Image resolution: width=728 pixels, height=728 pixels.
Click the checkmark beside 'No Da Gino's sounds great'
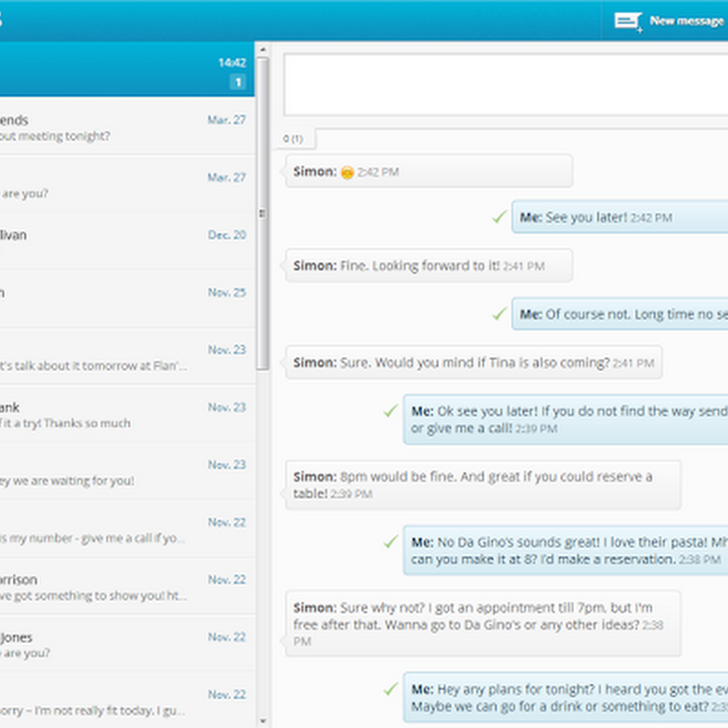point(391,541)
